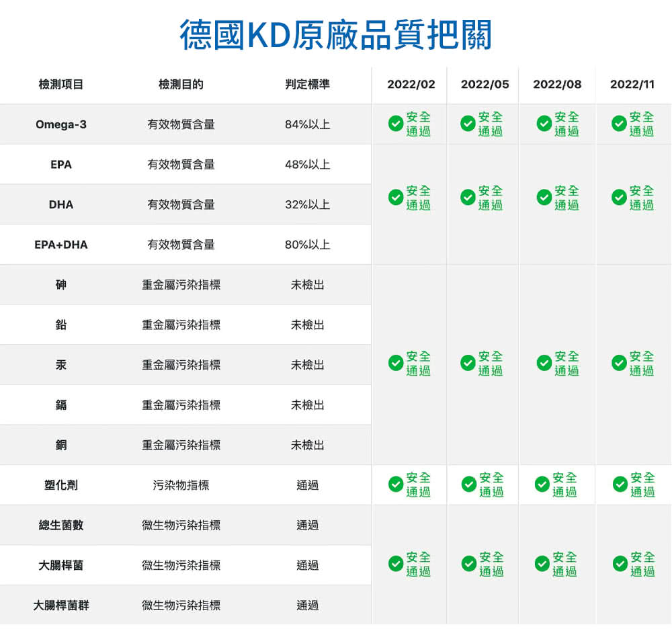
Task: Select the 大腸桿菌群 test item cell
Action: tap(61, 605)
